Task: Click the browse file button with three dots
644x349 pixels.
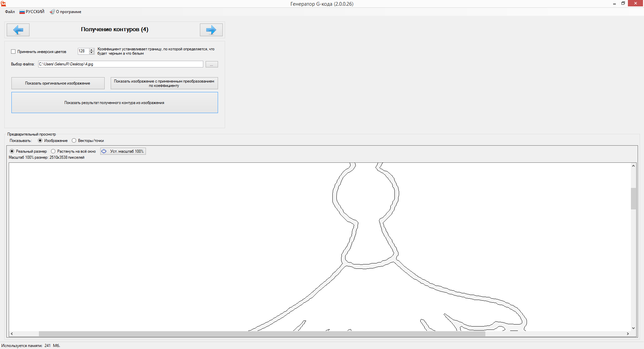Action: pyautogui.click(x=212, y=64)
